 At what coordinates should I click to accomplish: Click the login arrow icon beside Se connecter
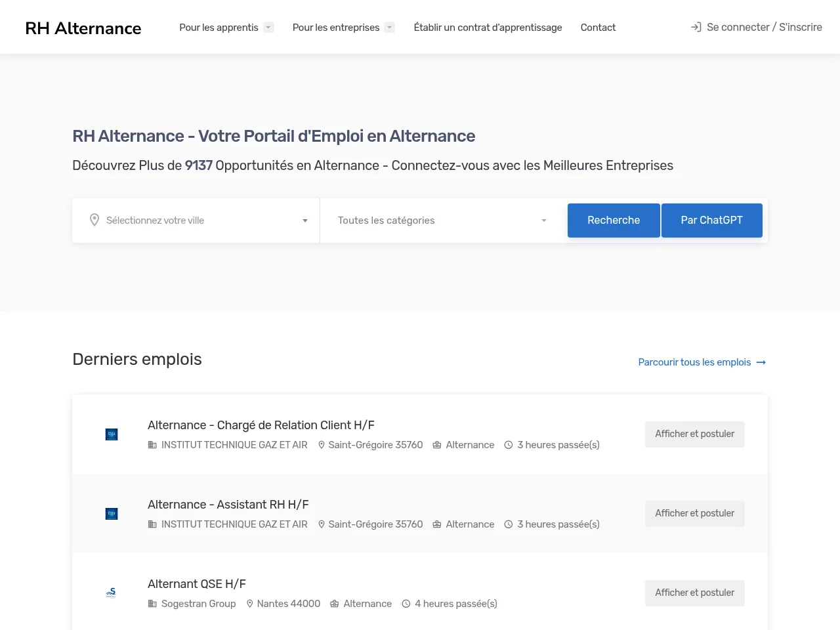(696, 27)
